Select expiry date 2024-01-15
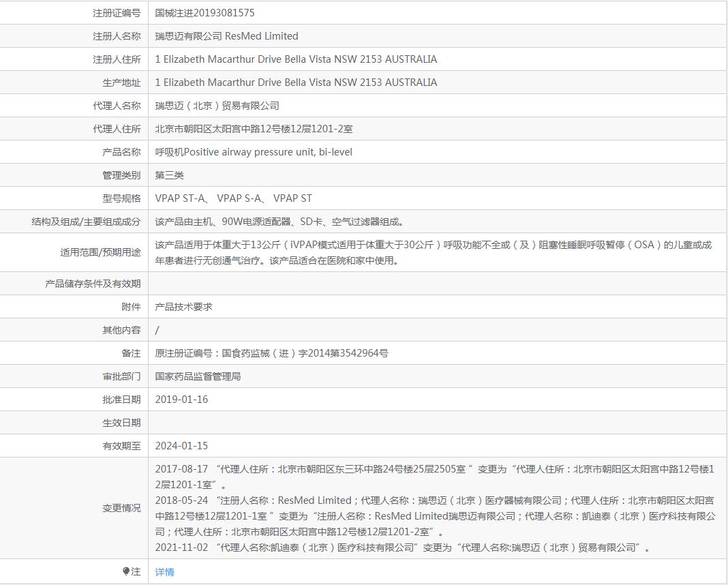Screen dimensions: 728x585 point(181,446)
